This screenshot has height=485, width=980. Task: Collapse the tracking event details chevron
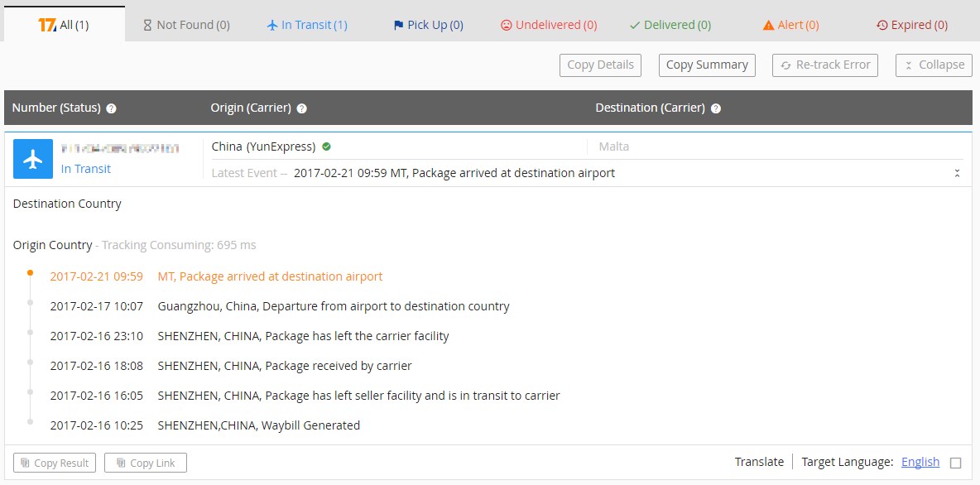click(x=957, y=173)
